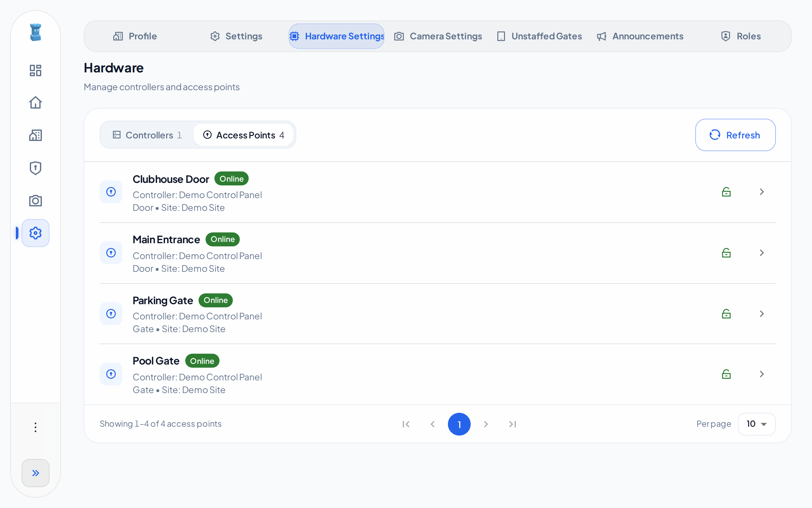The image size is (812, 508).
Task: Jump to the last page of results
Action: [512, 424]
